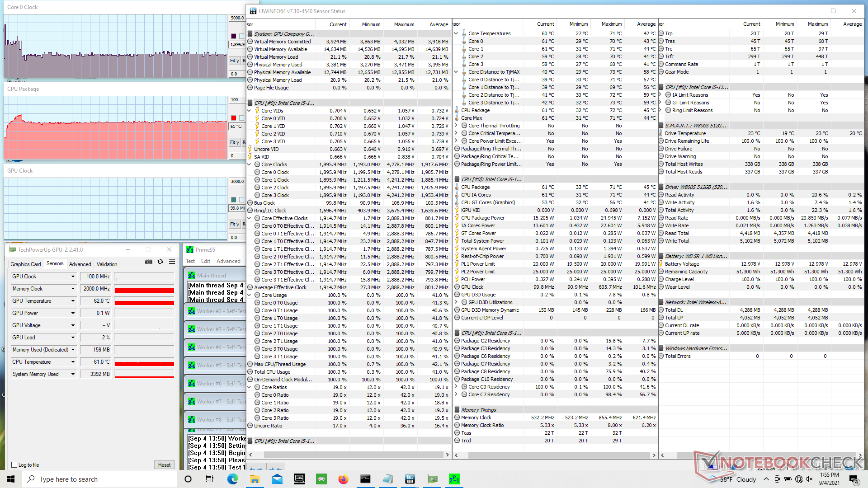Click Fit y in the Core 0 Clock graph
Viewport: 868px width, 488px height.
pos(234,60)
